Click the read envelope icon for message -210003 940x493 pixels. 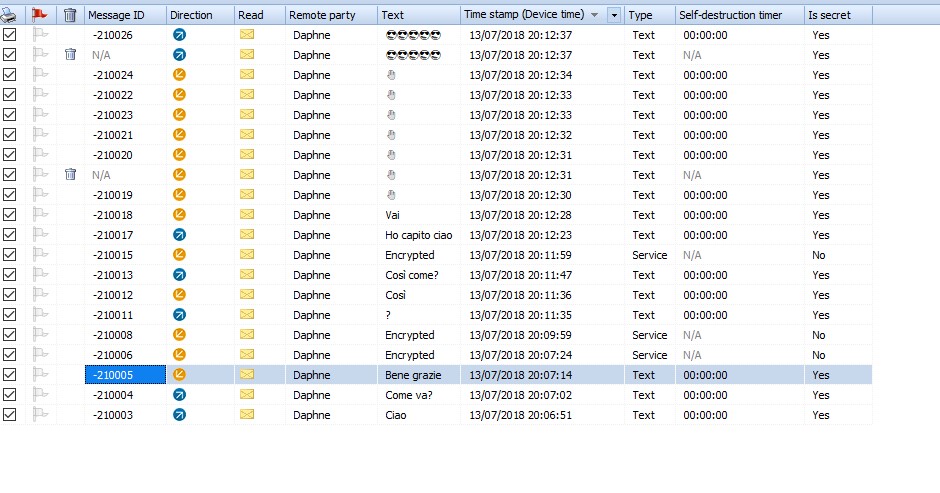click(247, 414)
